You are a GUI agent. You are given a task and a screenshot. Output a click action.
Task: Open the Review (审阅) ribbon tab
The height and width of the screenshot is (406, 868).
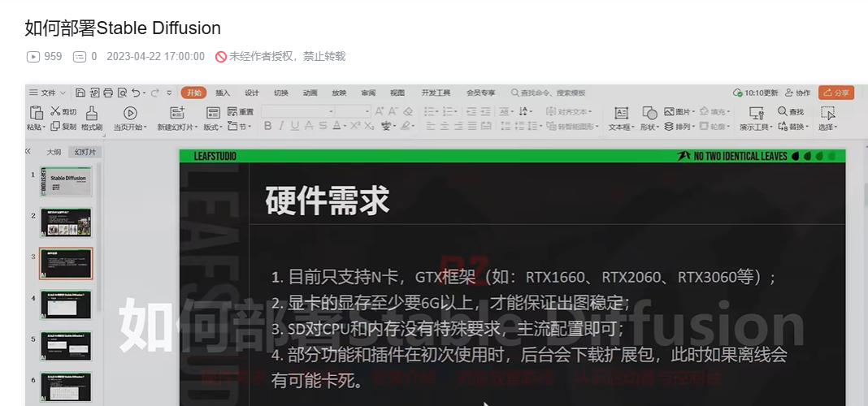tap(368, 93)
